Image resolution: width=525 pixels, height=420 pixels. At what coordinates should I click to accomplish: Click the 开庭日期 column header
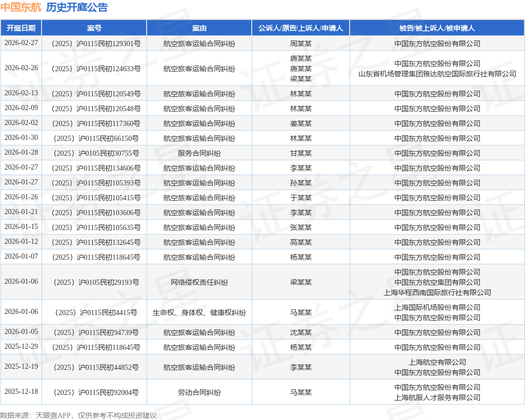[21, 28]
